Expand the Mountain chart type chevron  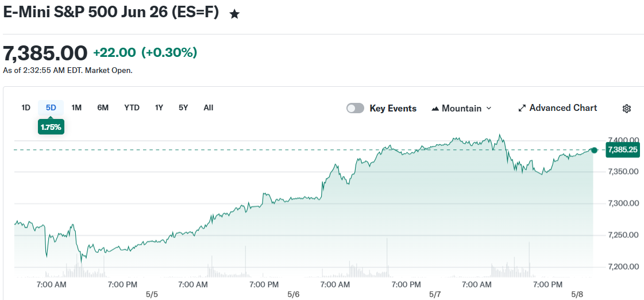pyautogui.click(x=489, y=109)
